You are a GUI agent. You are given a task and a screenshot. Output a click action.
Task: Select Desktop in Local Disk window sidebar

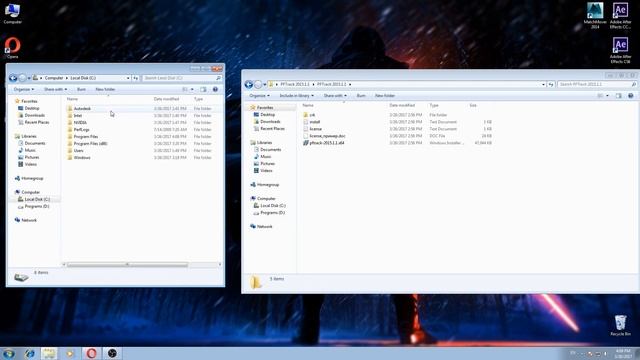pos(32,109)
